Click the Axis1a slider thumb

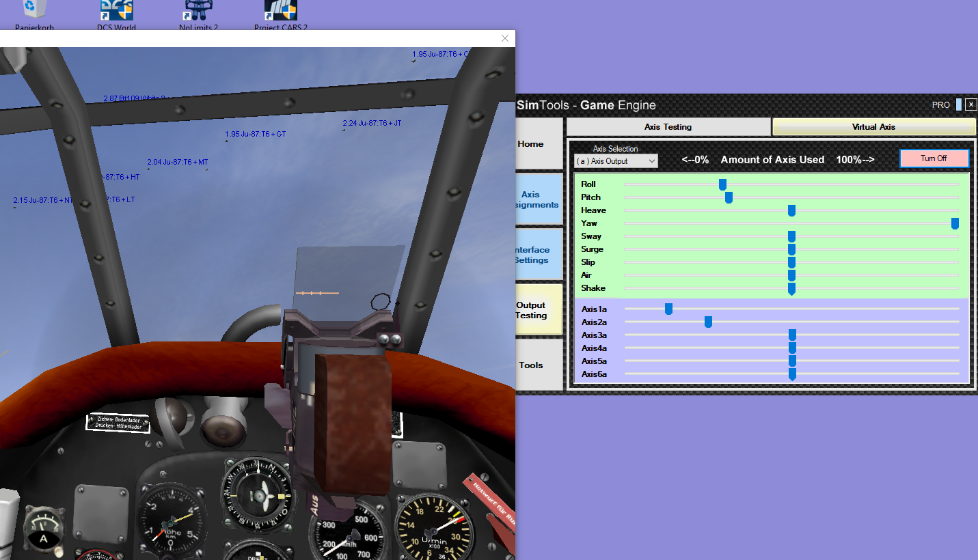coord(668,309)
